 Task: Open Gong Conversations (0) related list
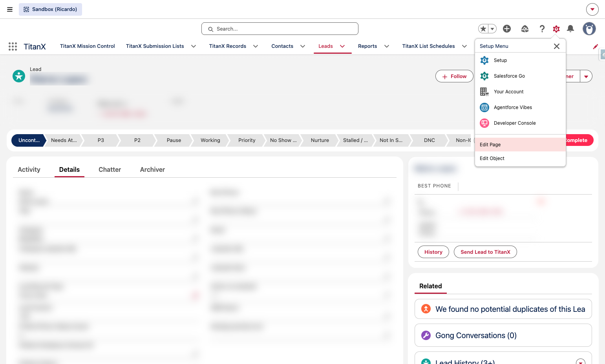[x=476, y=336]
